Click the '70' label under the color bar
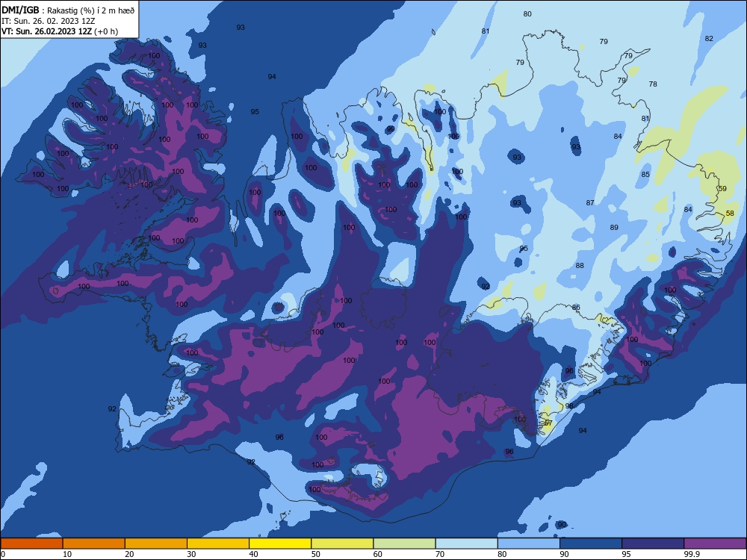747x560 pixels. (x=440, y=554)
